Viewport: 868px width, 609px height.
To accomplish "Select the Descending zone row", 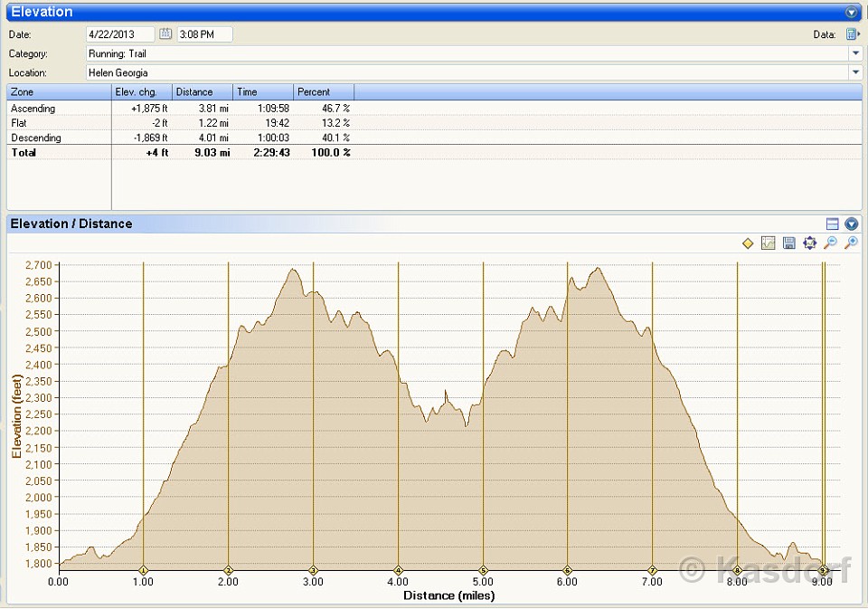I will (x=36, y=138).
